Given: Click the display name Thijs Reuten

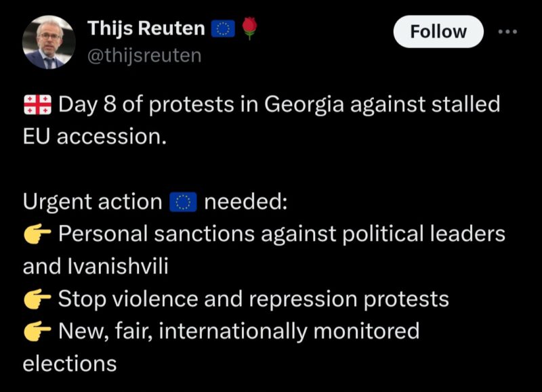Looking at the screenshot, I should click(x=146, y=29).
